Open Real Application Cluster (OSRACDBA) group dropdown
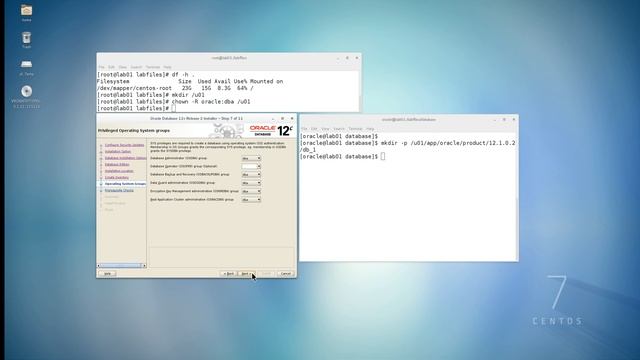The width and height of the screenshot is (640, 360). point(251,200)
